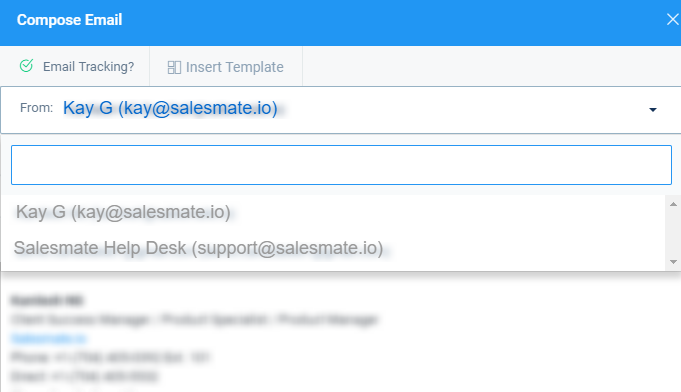The image size is (681, 392).
Task: Click the blurred job title signature line
Action: pos(194,320)
